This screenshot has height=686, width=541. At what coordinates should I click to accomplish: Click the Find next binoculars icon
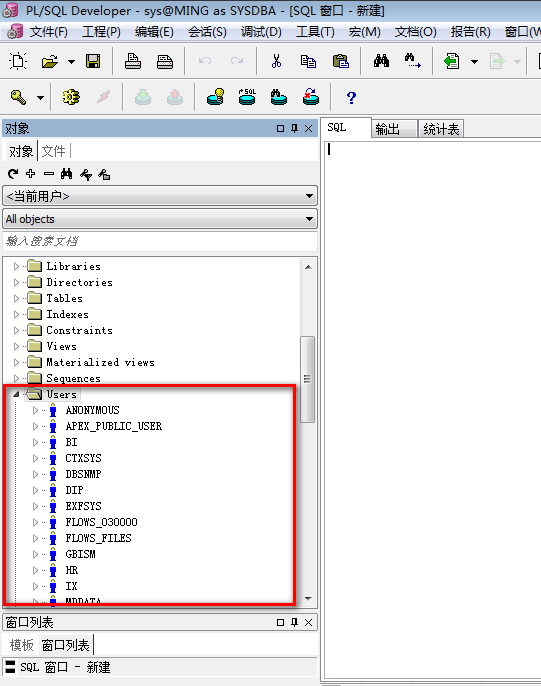tap(412, 61)
